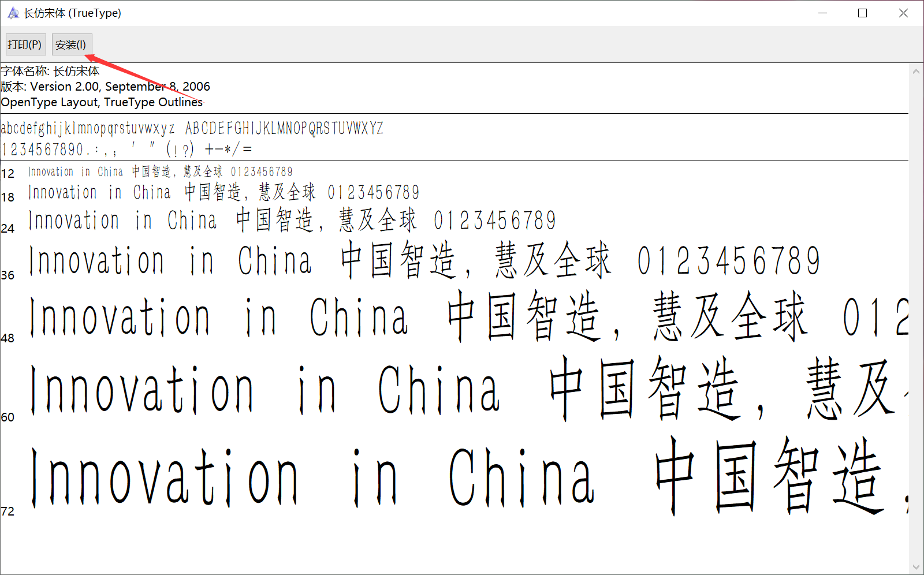Screen dimensions: 924x575
Task: Click the scrollbar up arrow
Action: (x=916, y=72)
